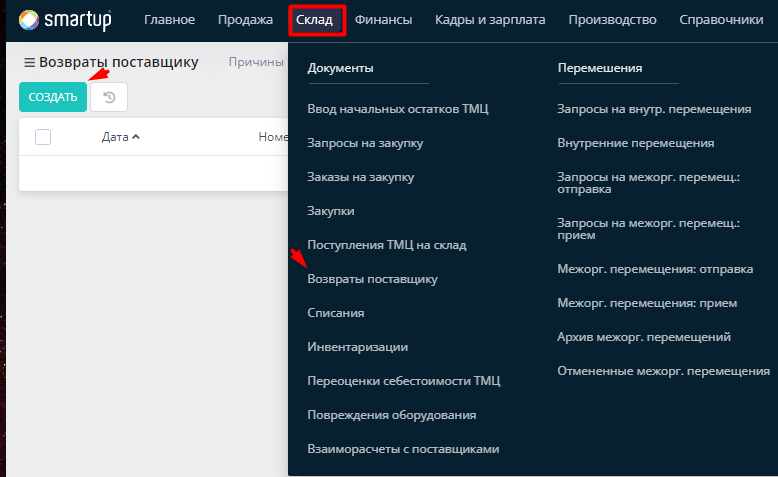Switch to the Причины tab

[x=256, y=62]
